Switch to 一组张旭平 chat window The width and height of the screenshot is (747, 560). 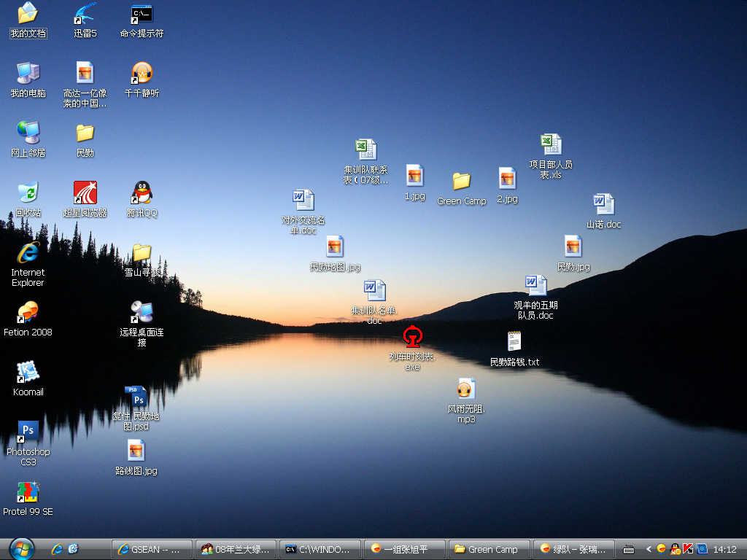pos(405,549)
